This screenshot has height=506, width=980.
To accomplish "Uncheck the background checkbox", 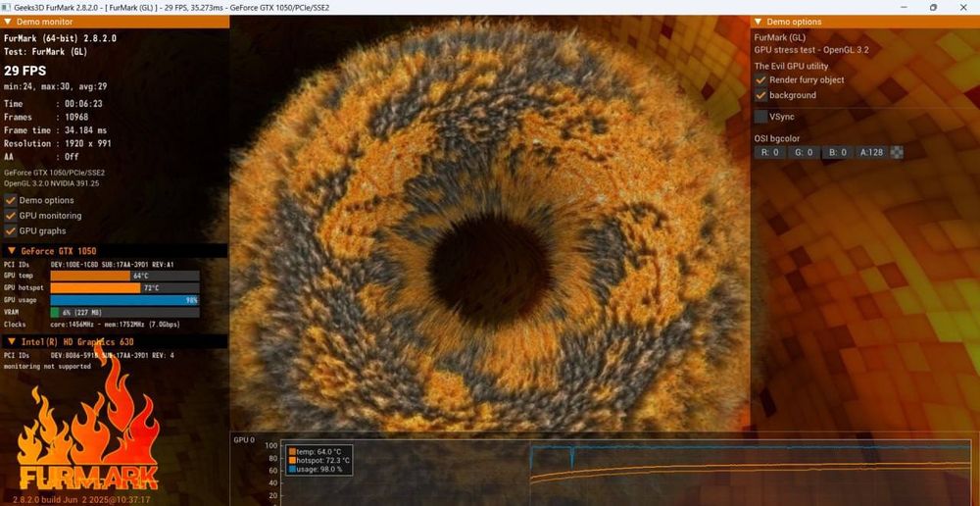I will coord(760,95).
